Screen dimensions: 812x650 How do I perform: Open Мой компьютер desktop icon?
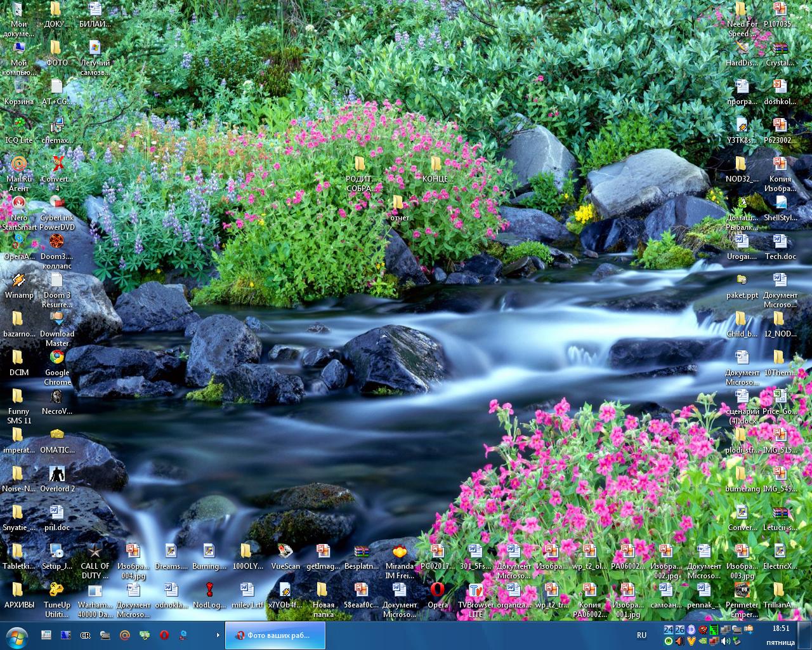click(19, 58)
